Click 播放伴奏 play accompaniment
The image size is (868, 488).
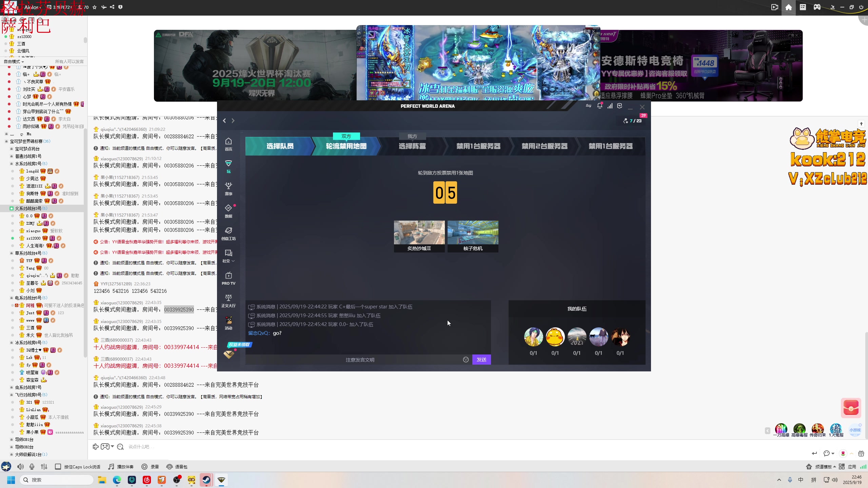(x=121, y=467)
